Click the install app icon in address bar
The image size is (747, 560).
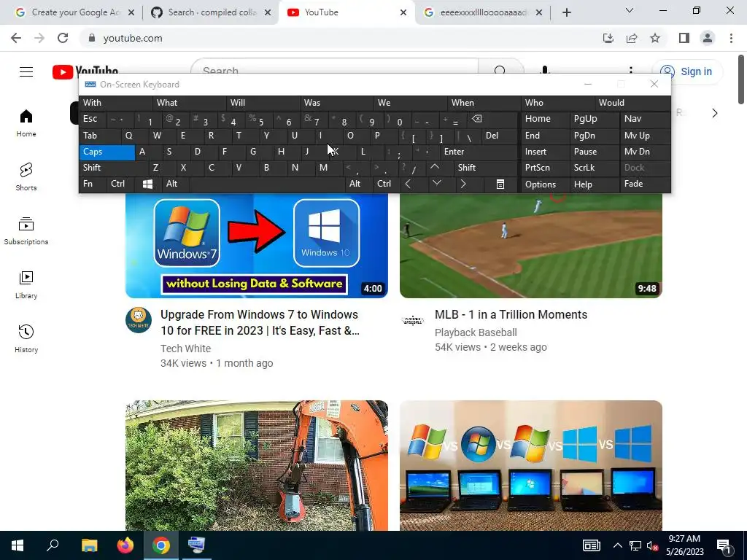608,38
